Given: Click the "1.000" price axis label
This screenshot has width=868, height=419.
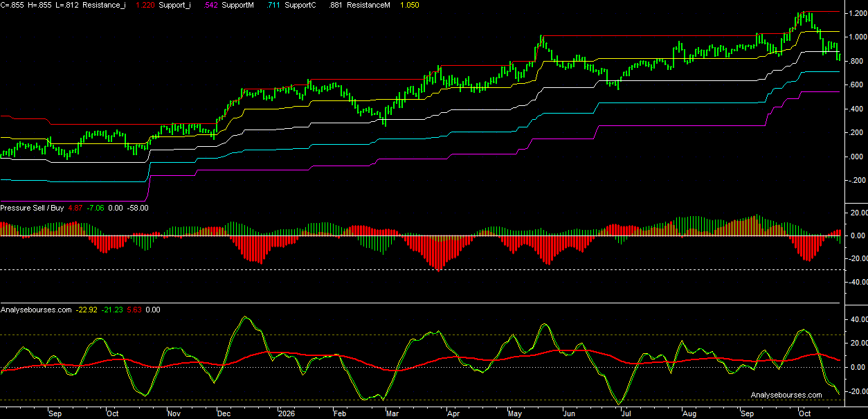Looking at the screenshot, I should point(856,37).
